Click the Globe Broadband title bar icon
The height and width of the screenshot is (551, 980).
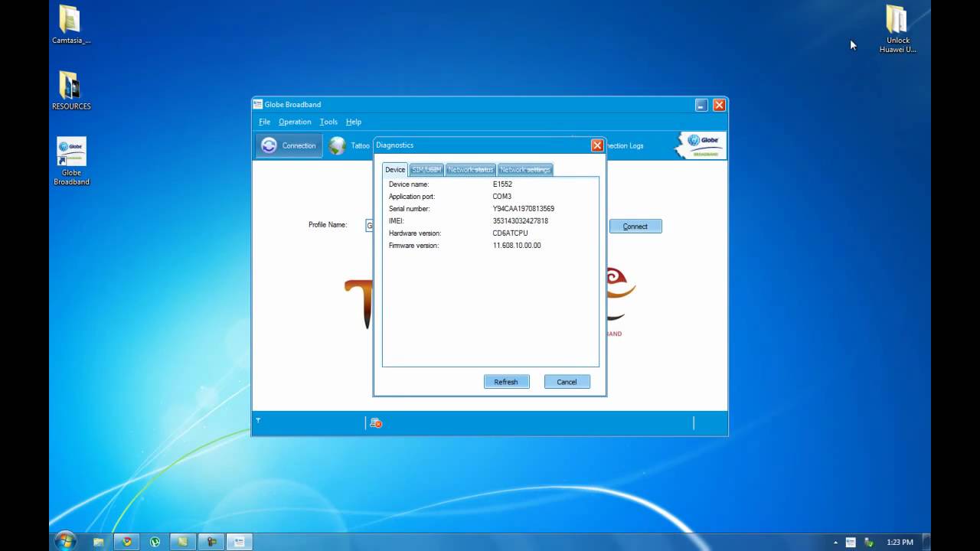pos(258,105)
